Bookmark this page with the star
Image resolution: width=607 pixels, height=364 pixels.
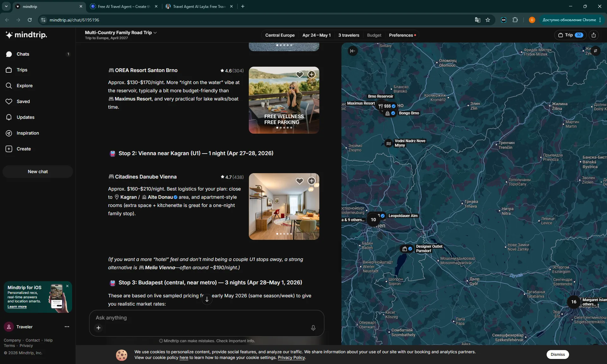(x=488, y=20)
